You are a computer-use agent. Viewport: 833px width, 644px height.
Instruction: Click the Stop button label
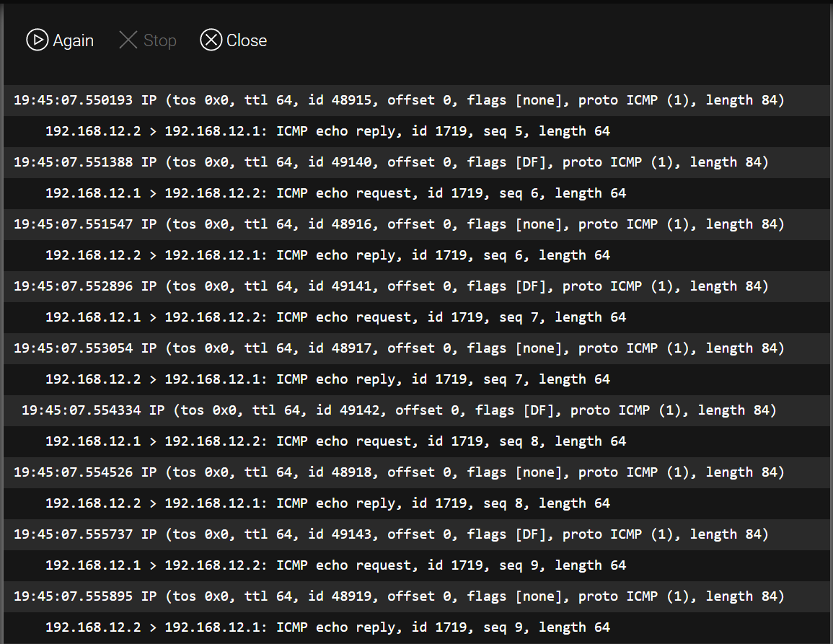click(x=160, y=40)
